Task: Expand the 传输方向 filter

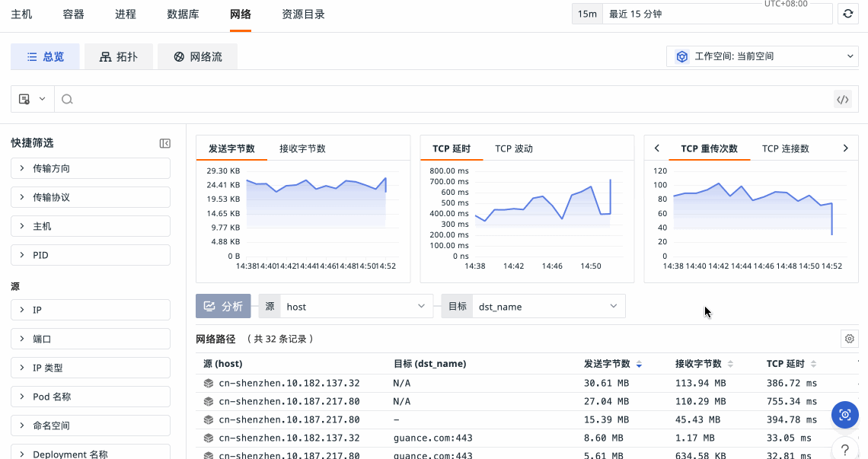Action: pos(90,168)
